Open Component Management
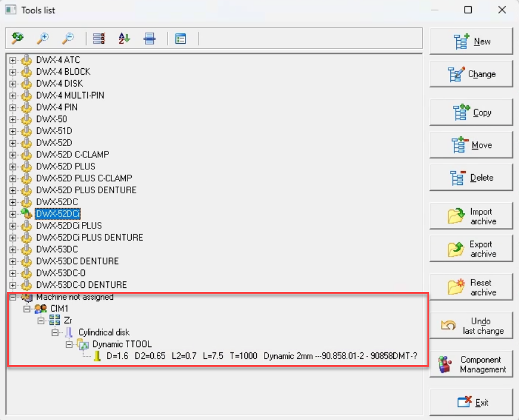Image resolution: width=519 pixels, height=420 pixels. tap(471, 364)
